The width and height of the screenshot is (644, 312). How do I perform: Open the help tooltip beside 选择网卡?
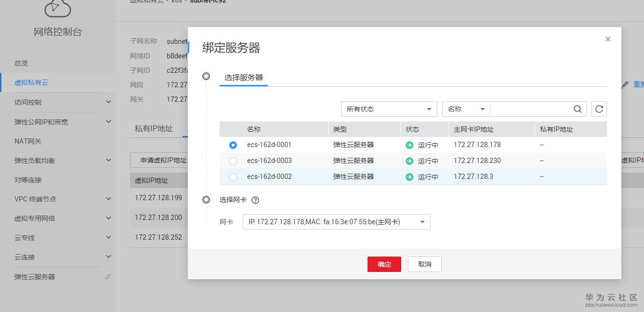[x=255, y=200]
